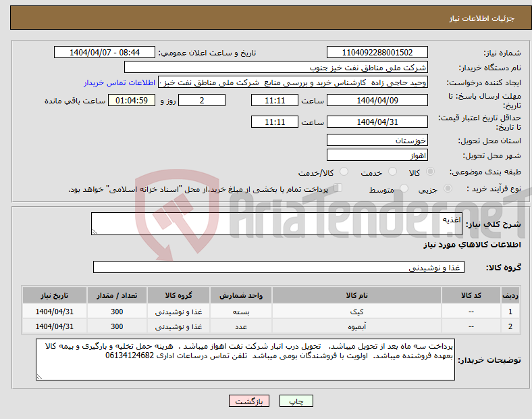The image size is (532, 419).
Task: Click the ردیف column header
Action: point(510,295)
